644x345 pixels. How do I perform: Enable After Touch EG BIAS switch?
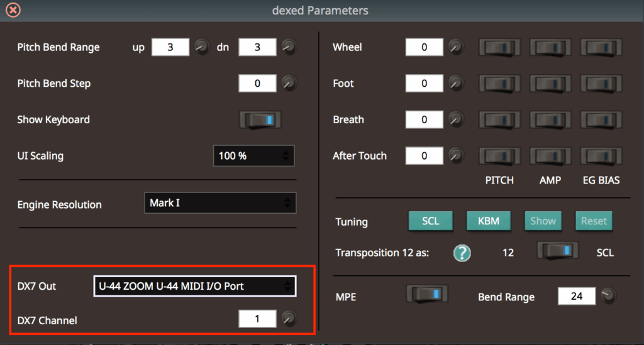tap(601, 155)
